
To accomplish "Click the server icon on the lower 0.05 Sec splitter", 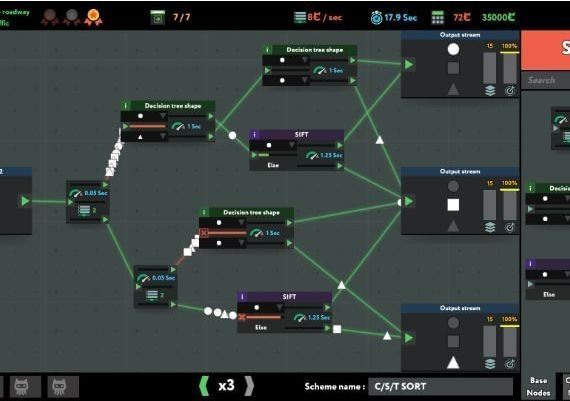I will (152, 295).
